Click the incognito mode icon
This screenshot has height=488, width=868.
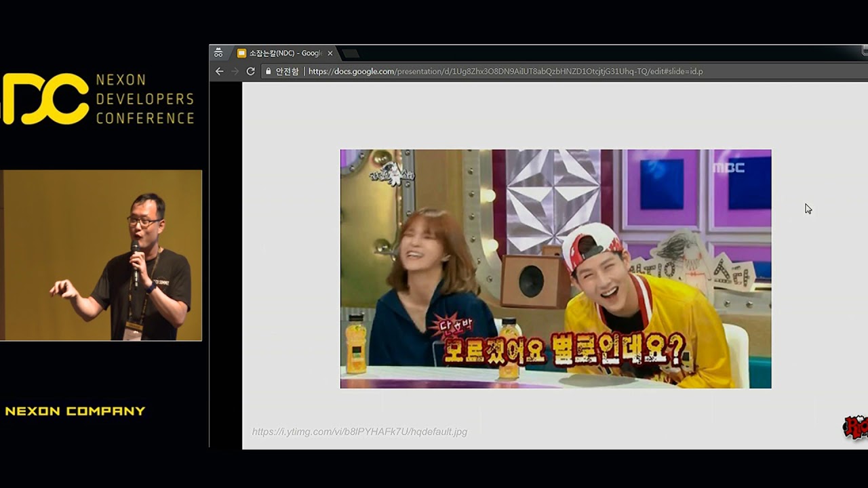point(218,53)
